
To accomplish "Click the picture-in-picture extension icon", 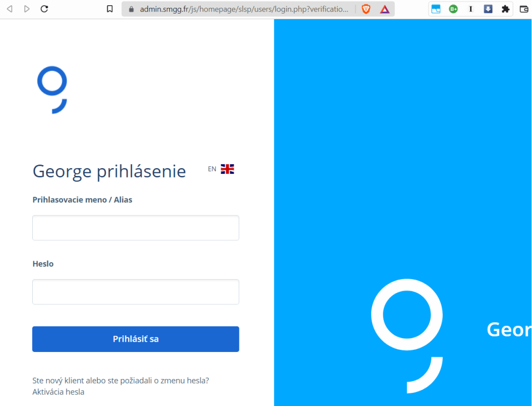I will pyautogui.click(x=436, y=9).
